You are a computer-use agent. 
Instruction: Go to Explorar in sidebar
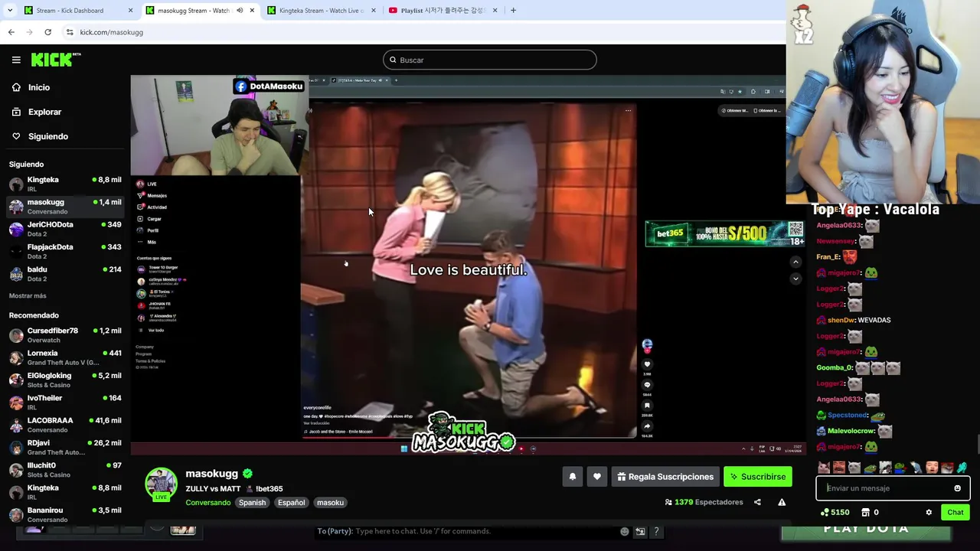coord(44,112)
